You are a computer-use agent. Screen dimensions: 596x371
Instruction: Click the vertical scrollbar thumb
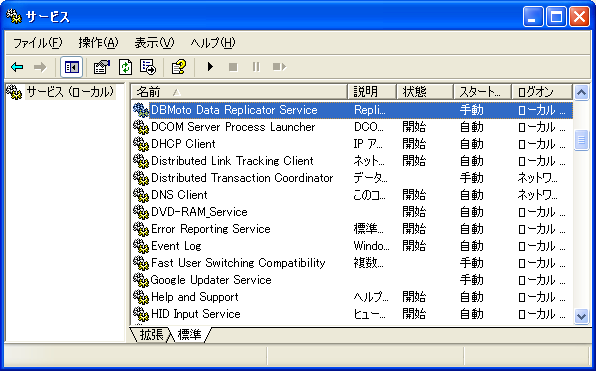(582, 140)
